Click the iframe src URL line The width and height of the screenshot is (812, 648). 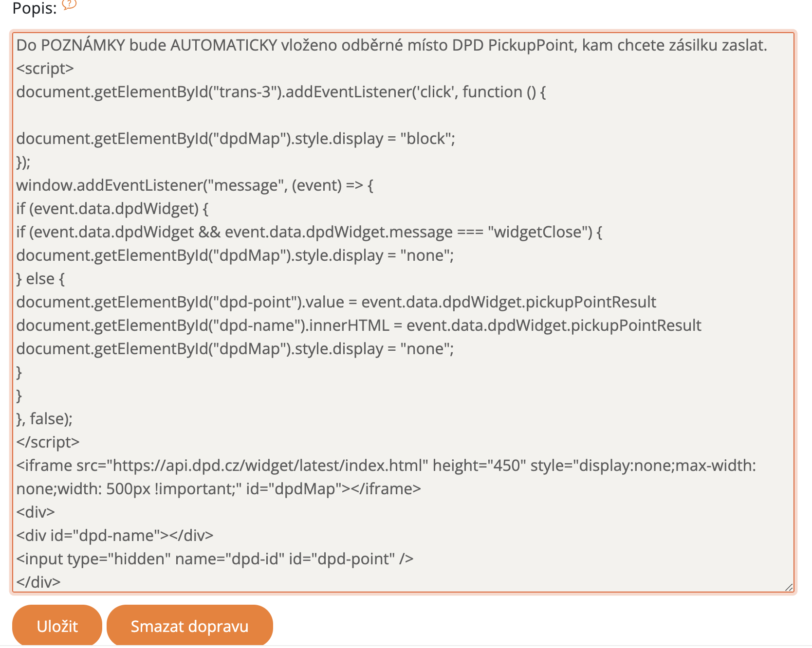tap(386, 466)
